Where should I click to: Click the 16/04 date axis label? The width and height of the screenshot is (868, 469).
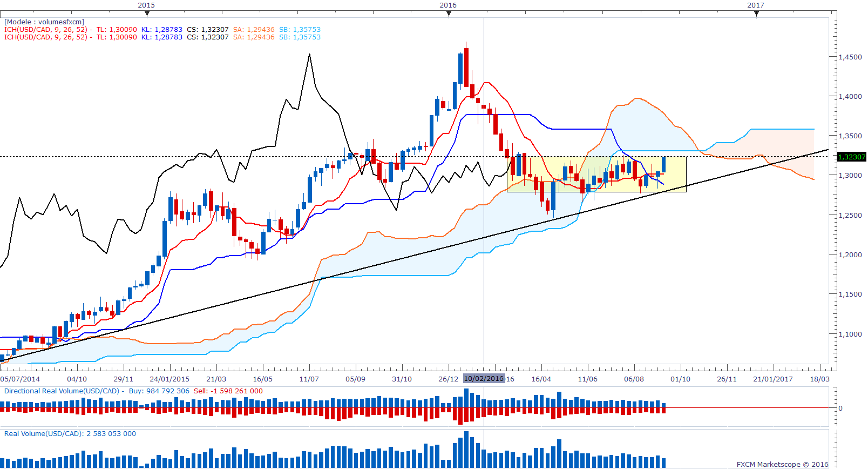click(x=541, y=379)
